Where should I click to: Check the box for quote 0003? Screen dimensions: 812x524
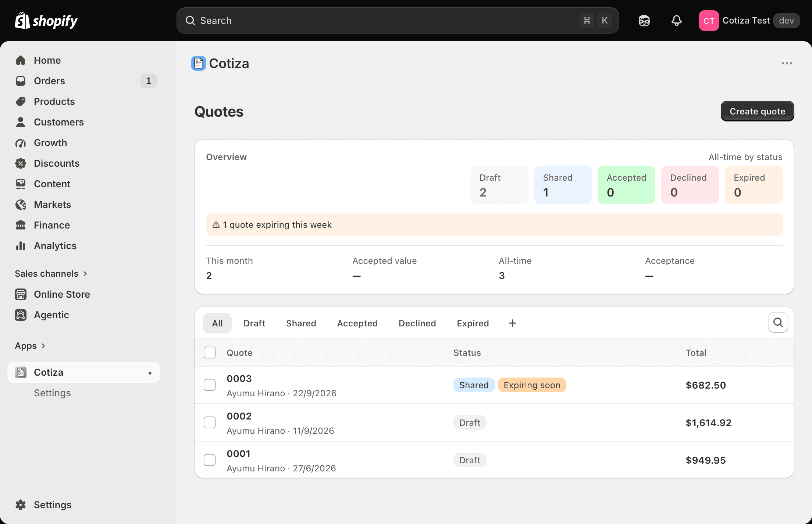[x=210, y=385]
